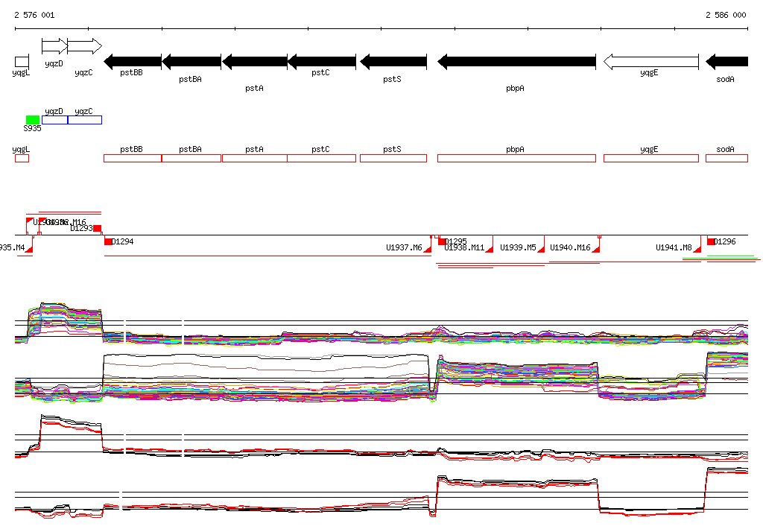Select the black pstS gene arrow
763x532 pixels.
pos(393,61)
